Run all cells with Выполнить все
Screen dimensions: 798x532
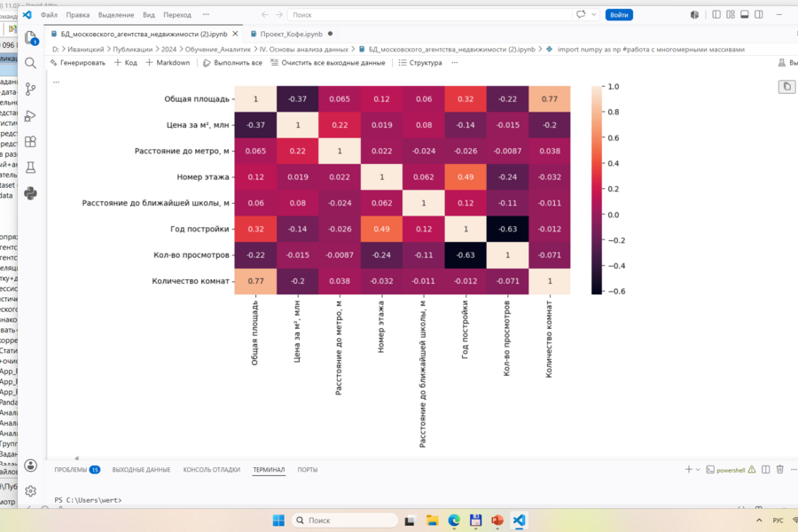[x=232, y=63]
